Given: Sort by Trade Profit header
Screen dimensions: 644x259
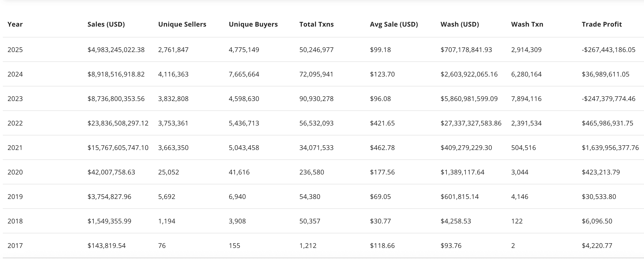Looking at the screenshot, I should coord(601,24).
